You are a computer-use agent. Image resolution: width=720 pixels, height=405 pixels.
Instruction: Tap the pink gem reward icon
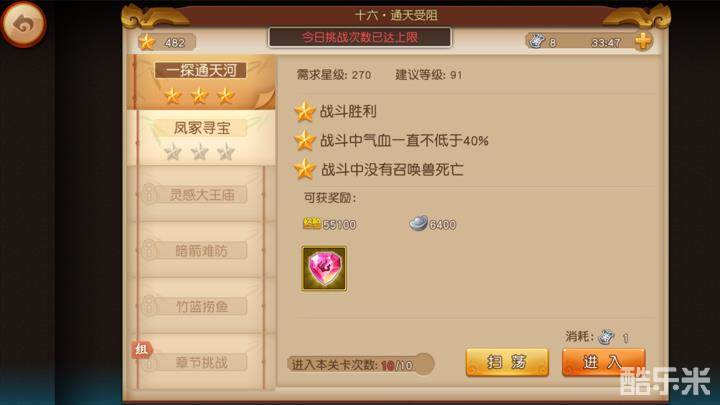(x=324, y=269)
